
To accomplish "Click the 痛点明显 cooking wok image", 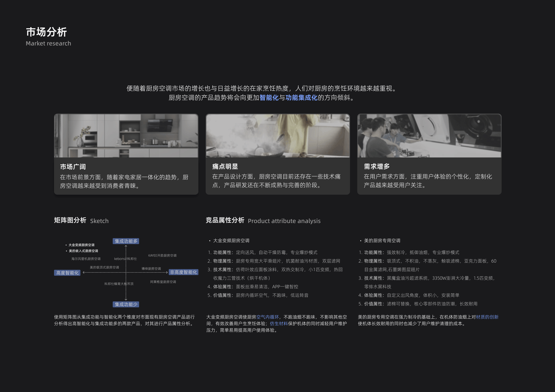I will (x=277, y=135).
